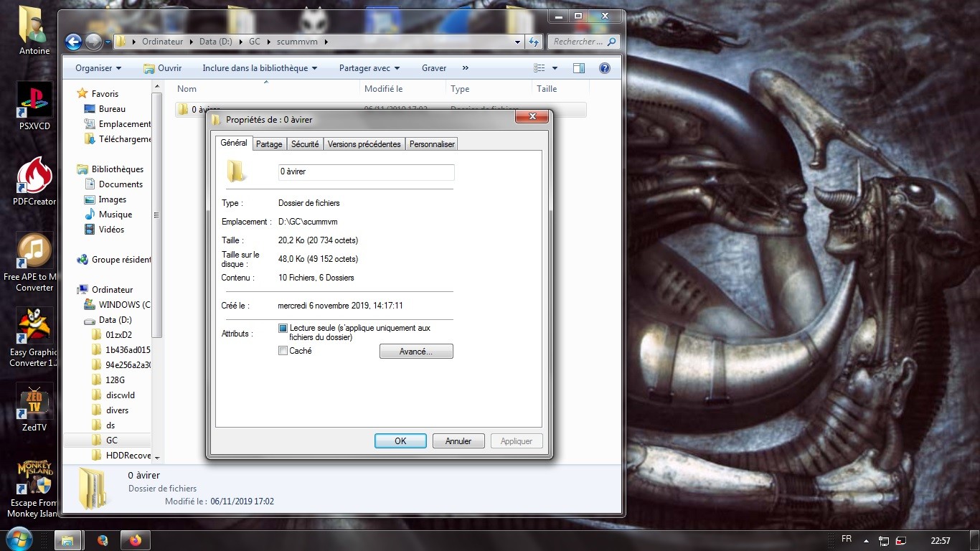Screen dimensions: 980x551
Task: Select Documents under Bibliothèques
Action: tap(121, 184)
